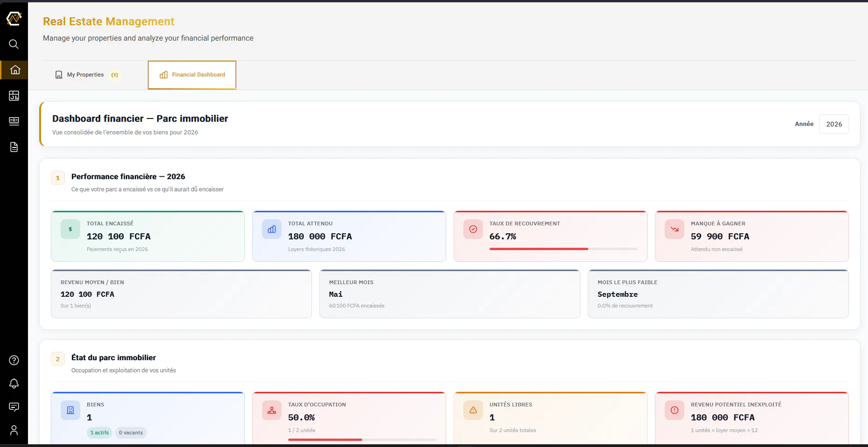868x447 pixels.
Task: Switch to the My Properties tab
Action: point(88,75)
